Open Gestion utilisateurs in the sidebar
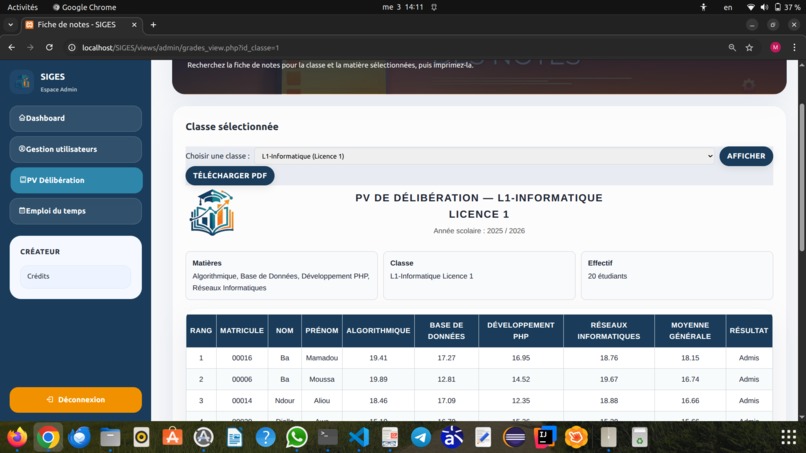This screenshot has width=806, height=453. (76, 149)
